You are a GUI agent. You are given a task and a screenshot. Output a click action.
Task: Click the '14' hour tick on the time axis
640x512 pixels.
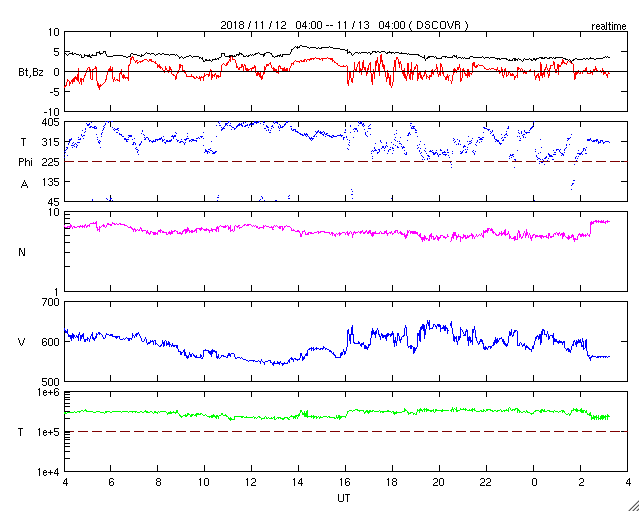[x=298, y=483]
